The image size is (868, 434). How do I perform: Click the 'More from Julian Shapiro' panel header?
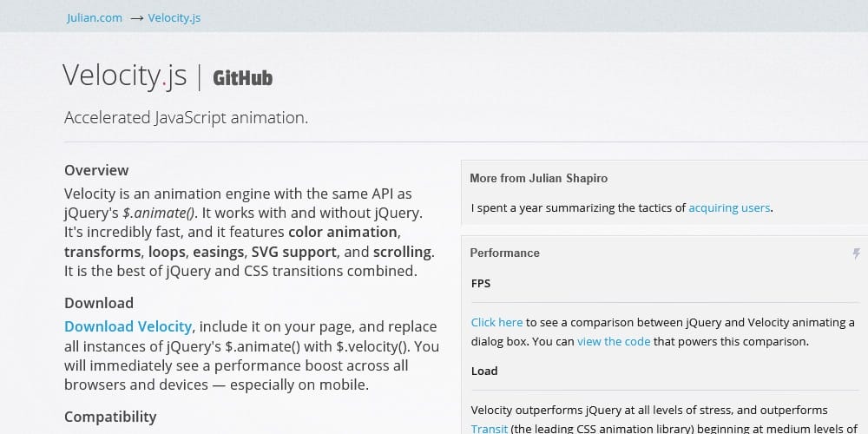(539, 178)
